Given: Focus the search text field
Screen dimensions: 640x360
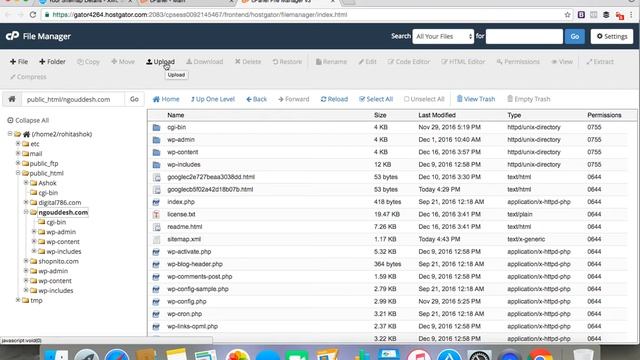Looking at the screenshot, I should (x=524, y=36).
